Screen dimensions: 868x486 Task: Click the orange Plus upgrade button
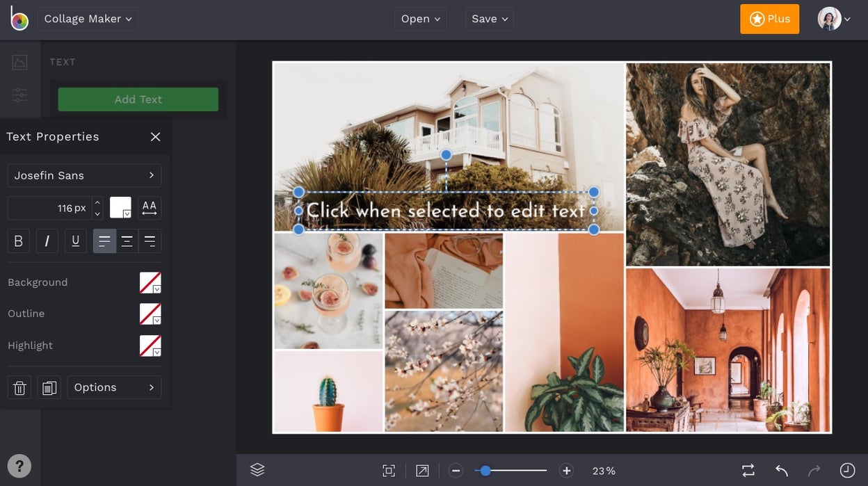(x=769, y=19)
